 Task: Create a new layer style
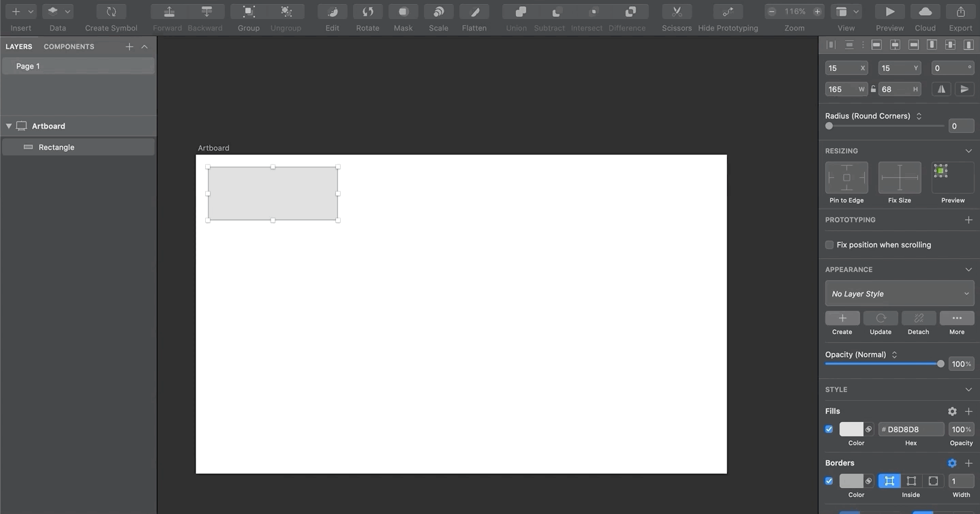tap(842, 318)
